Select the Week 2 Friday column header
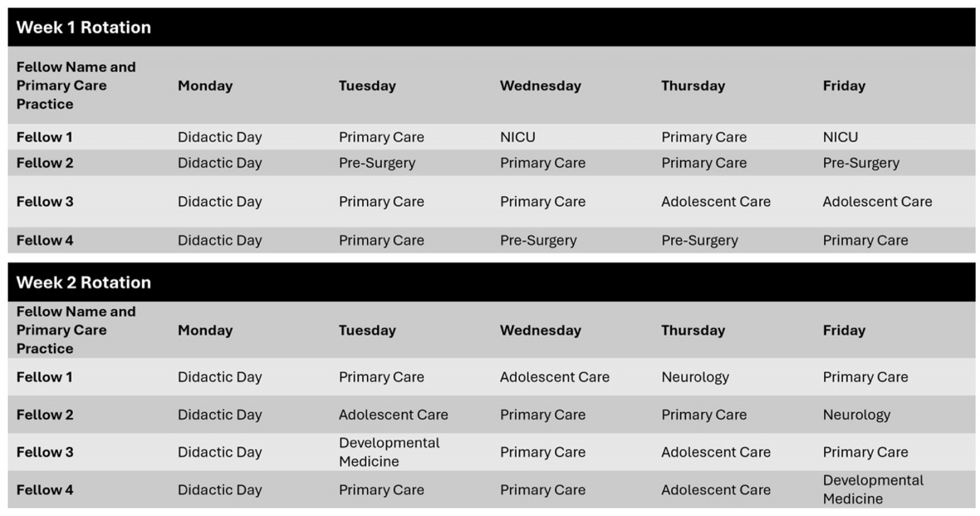Viewport: 980px width, 516px height. pos(843,331)
